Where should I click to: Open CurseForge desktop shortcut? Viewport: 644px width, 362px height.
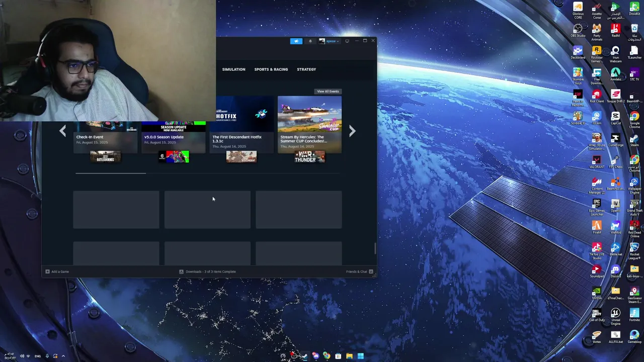[615, 140]
